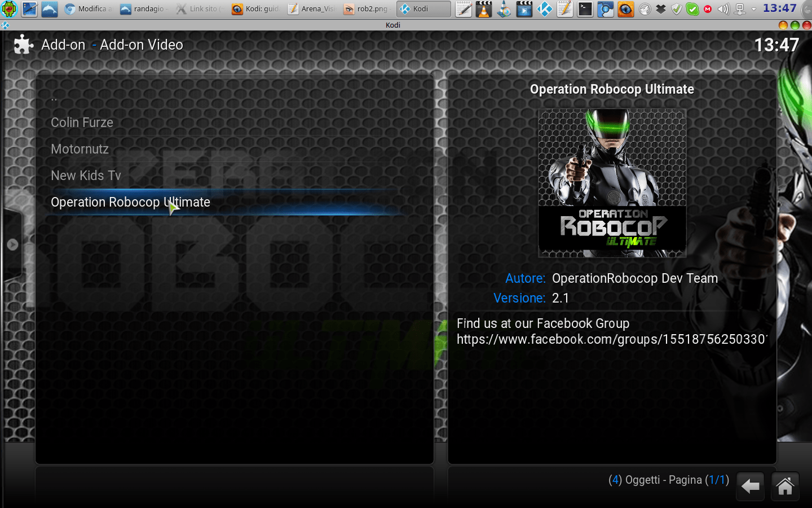Click the version number 2.1
The image size is (812, 508).
click(561, 298)
